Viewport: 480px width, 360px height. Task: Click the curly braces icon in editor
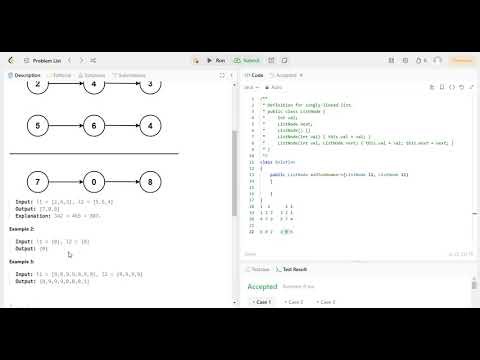click(x=452, y=87)
